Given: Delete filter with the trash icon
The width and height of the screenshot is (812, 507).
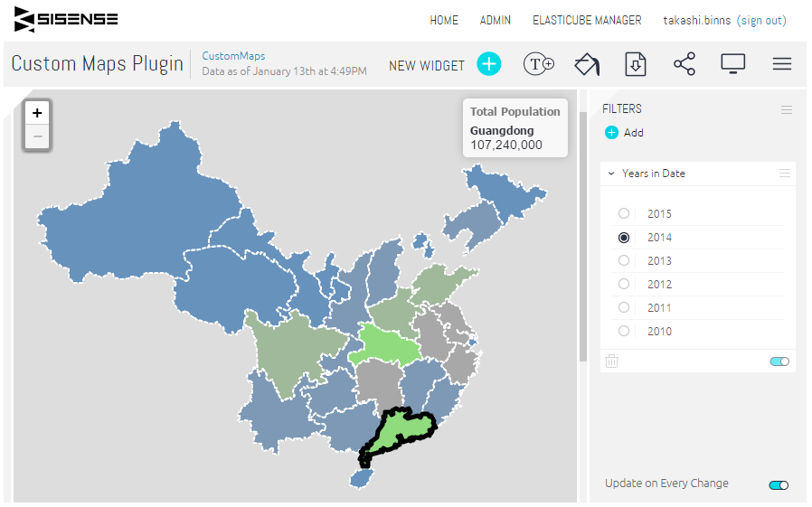Looking at the screenshot, I should [611, 361].
